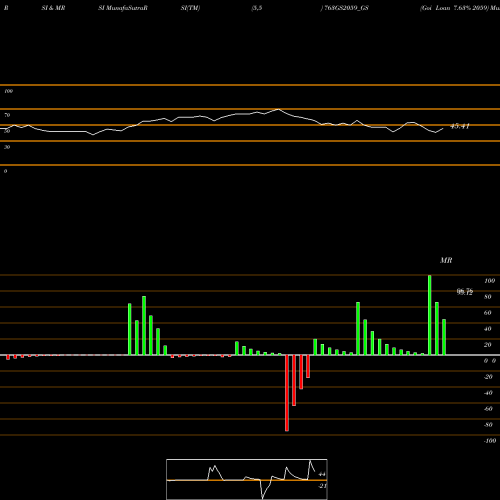The width and height of the screenshot is (500, 500).
Task: Click the '-20' label on the MR axis
Action: (x=488, y=377)
